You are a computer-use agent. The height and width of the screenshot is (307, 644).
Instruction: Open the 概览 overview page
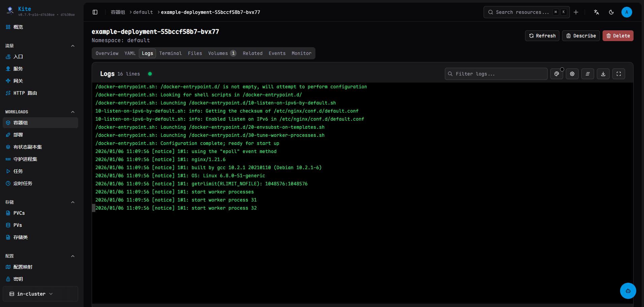(x=18, y=27)
